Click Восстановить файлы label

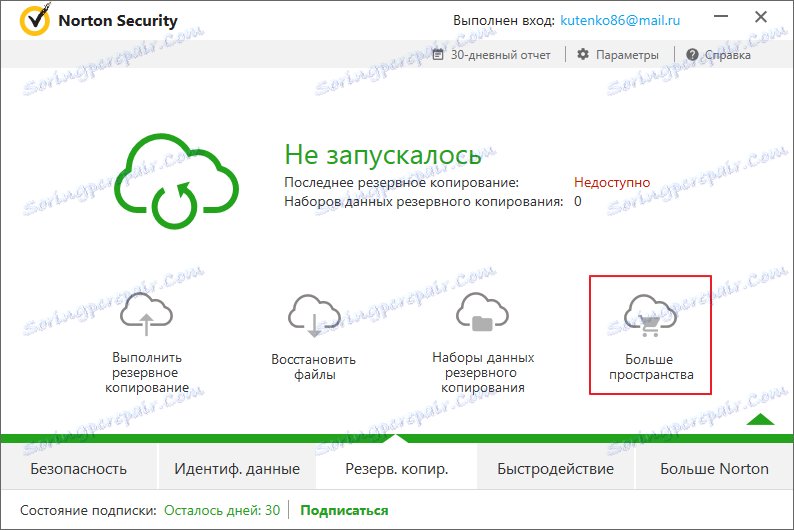[x=313, y=367]
